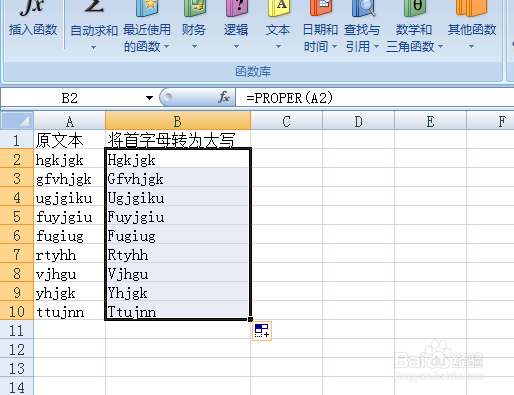Select row 11 header
Viewport: 514px width, 395px height.
tap(17, 330)
